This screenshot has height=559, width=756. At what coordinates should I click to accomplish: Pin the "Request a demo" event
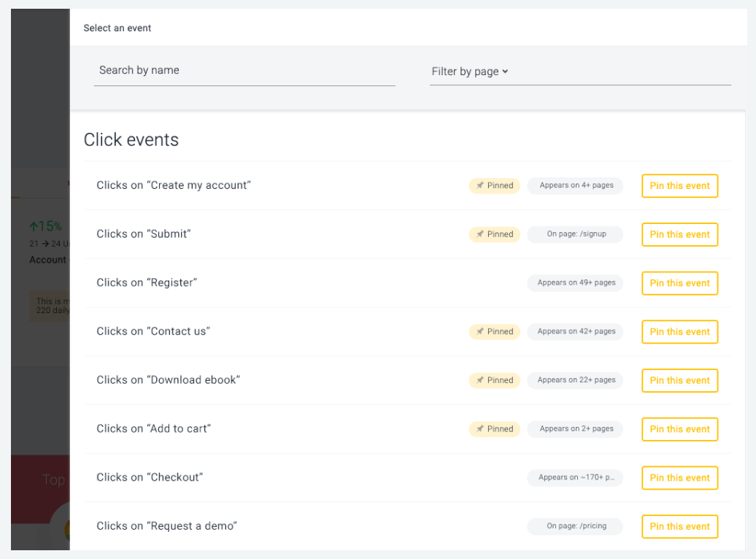(679, 526)
